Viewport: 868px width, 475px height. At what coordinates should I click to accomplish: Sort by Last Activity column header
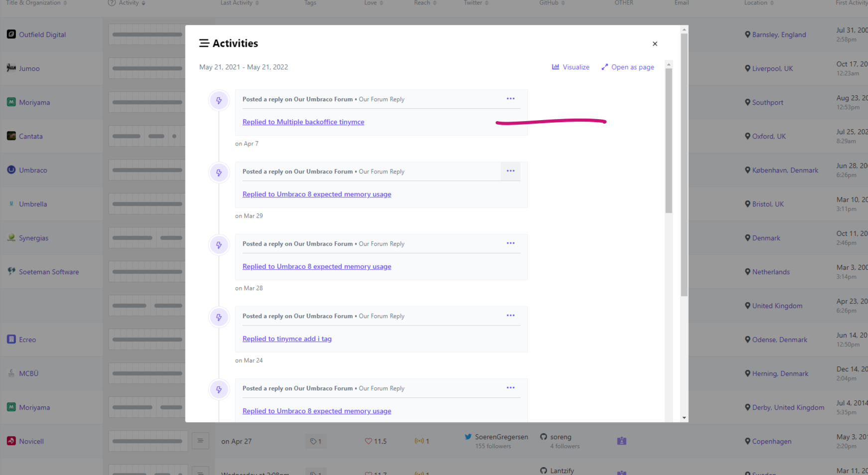240,3
